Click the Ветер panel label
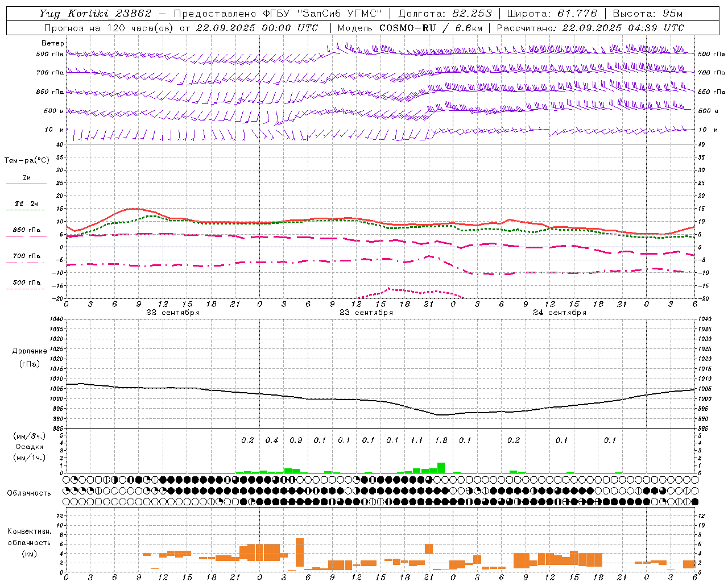728x582 pixels. 52,43
